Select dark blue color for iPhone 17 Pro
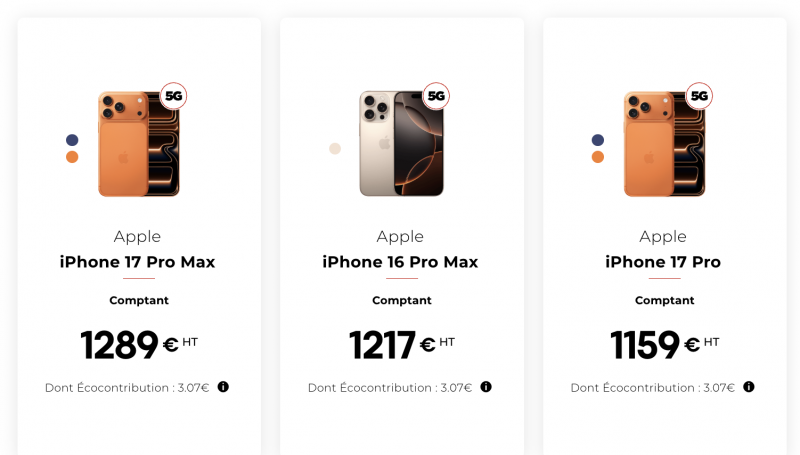This screenshot has width=800, height=455. pyautogui.click(x=598, y=140)
